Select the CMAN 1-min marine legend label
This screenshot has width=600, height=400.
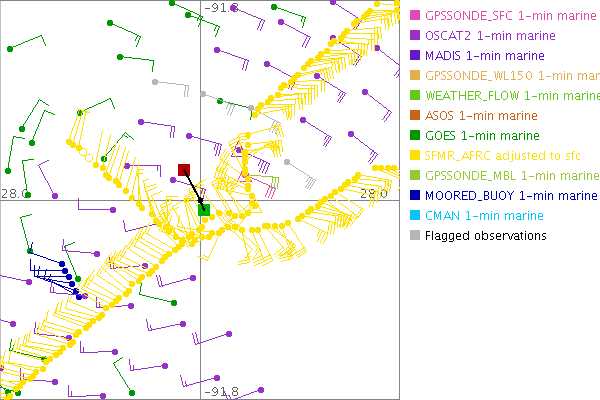(482, 216)
